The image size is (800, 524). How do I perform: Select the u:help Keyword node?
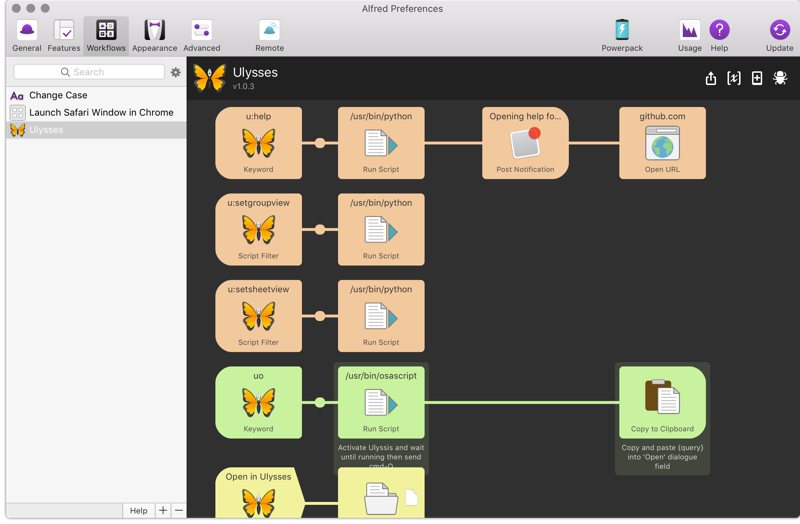[x=259, y=143]
